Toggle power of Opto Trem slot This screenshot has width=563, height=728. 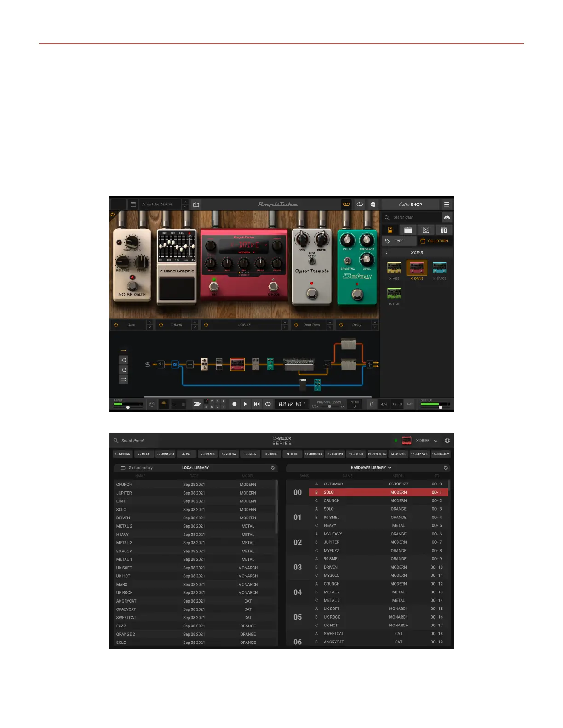click(296, 325)
